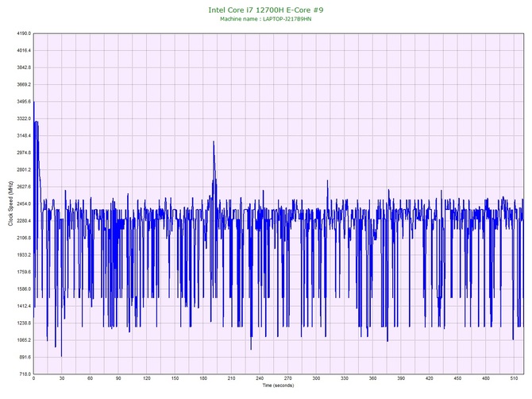Click the 120 seconds time tick
The width and height of the screenshot is (532, 399).
147,378
